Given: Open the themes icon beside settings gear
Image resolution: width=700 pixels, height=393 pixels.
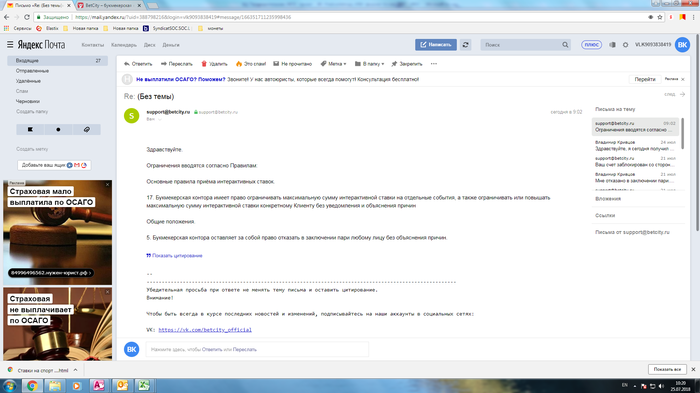Looking at the screenshot, I should 612,45.
